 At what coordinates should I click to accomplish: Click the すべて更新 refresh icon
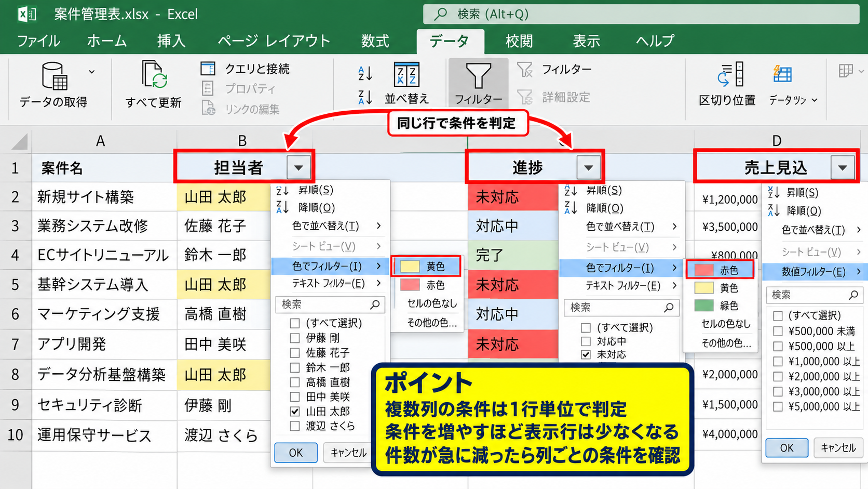(x=155, y=75)
